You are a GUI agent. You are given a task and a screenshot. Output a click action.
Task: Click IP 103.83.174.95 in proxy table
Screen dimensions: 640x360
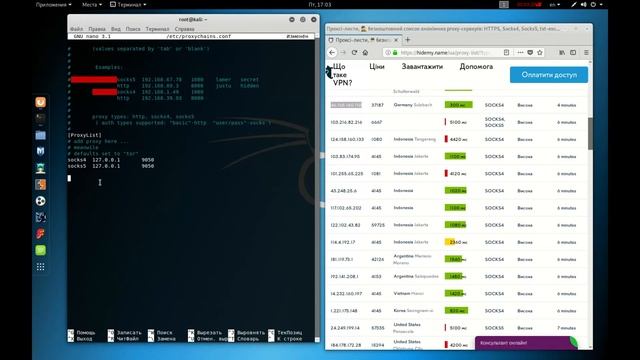click(345, 156)
